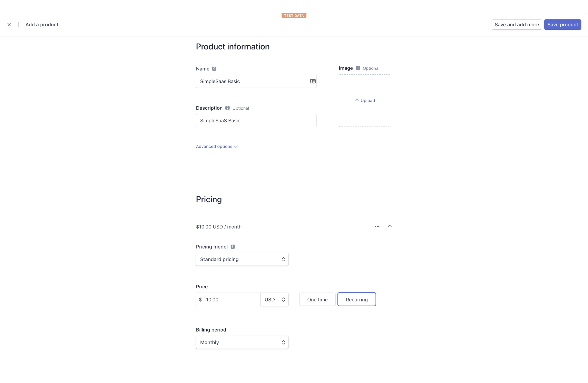This screenshot has width=588, height=383.
Task: Click the info icon next to Pricing model
Action: [233, 247]
